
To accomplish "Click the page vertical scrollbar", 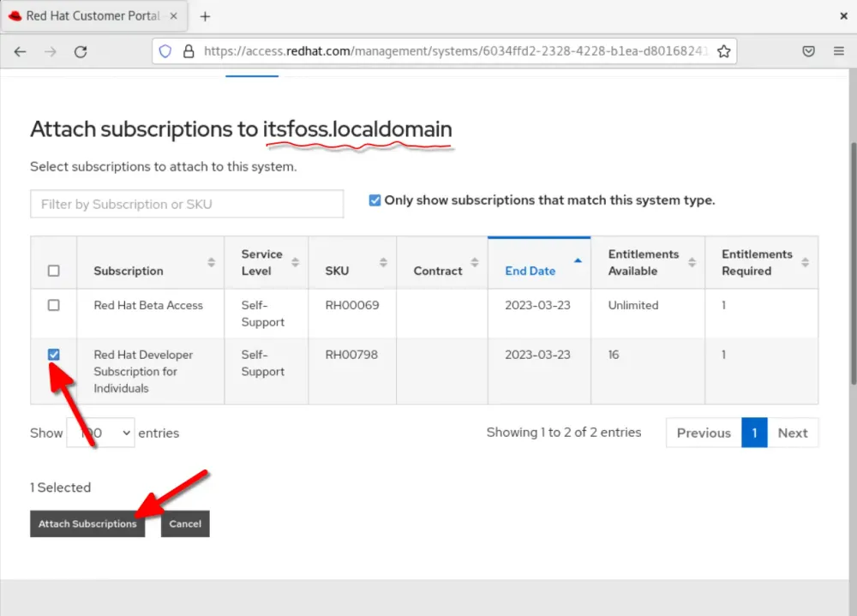I will click(x=853, y=262).
